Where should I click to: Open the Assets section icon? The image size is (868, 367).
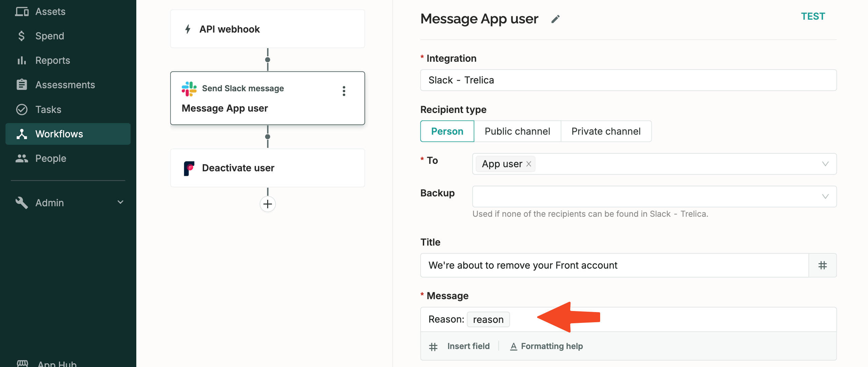click(x=22, y=12)
